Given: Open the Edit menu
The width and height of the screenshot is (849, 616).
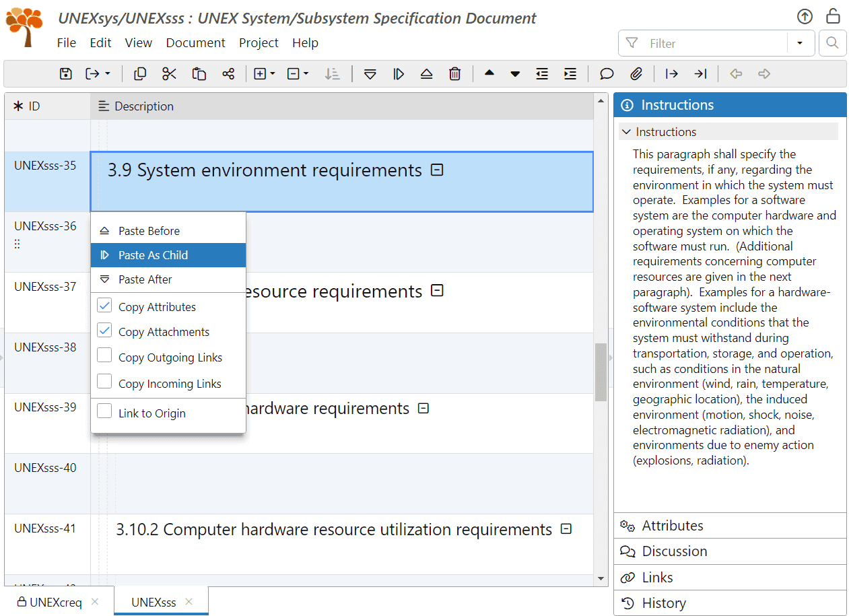Looking at the screenshot, I should (100, 43).
